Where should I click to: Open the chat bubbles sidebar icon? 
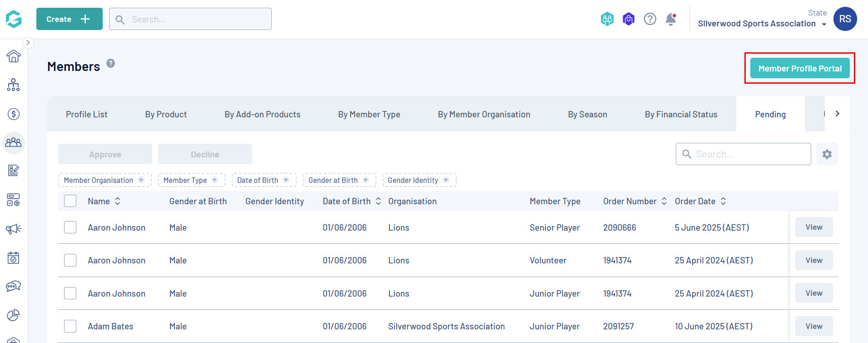click(14, 286)
